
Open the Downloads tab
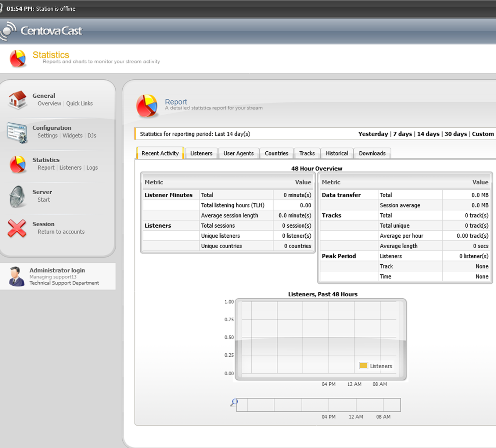pyautogui.click(x=372, y=153)
